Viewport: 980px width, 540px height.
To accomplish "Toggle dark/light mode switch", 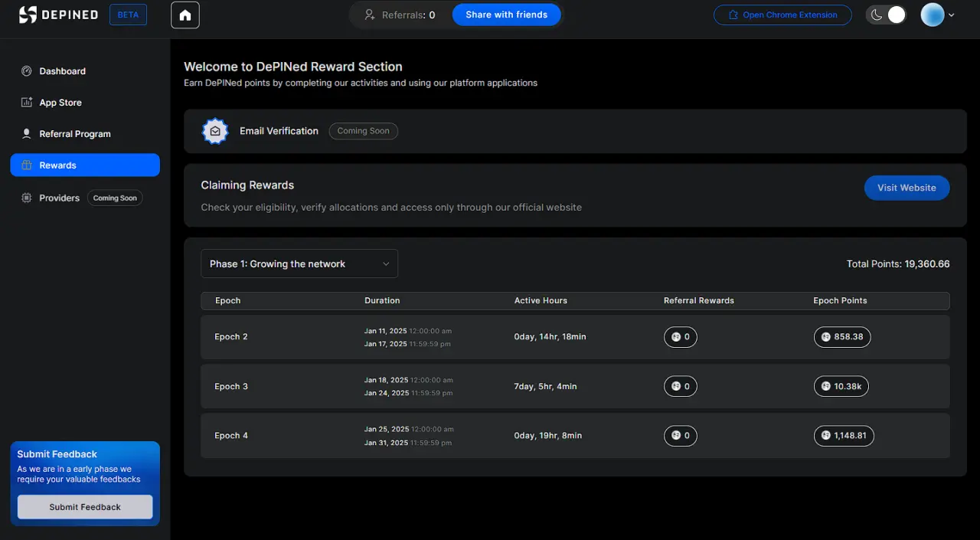I will pyautogui.click(x=886, y=15).
